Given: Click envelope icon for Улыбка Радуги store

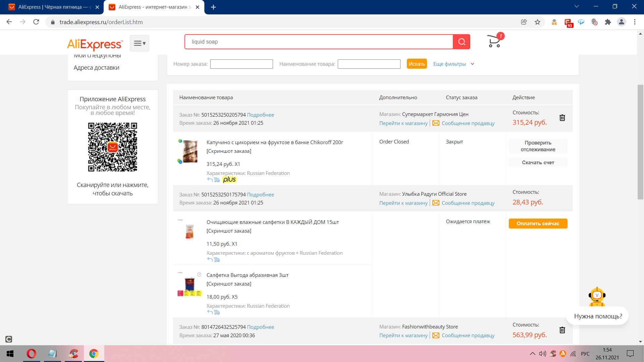Looking at the screenshot, I should pos(436,203).
